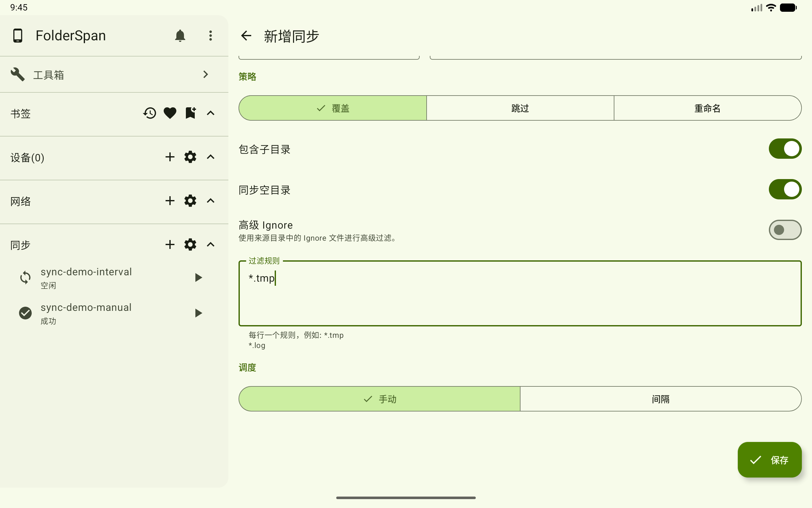Collapse the 网络 section

click(x=210, y=201)
